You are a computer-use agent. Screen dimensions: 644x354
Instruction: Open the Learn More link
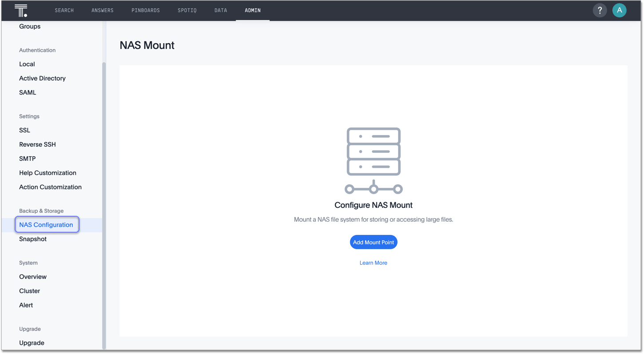(x=374, y=263)
